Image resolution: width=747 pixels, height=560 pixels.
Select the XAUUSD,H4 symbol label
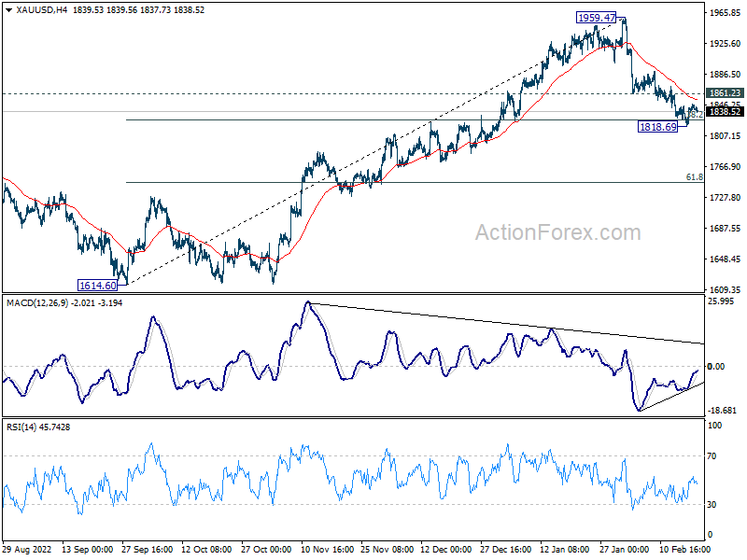41,10
